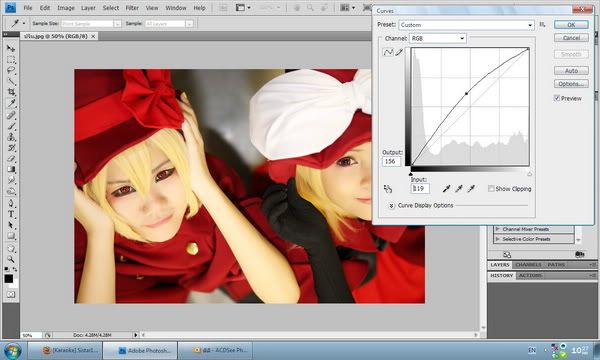
Task: Select the Zoom tool in the toolbox
Action: coord(11,259)
